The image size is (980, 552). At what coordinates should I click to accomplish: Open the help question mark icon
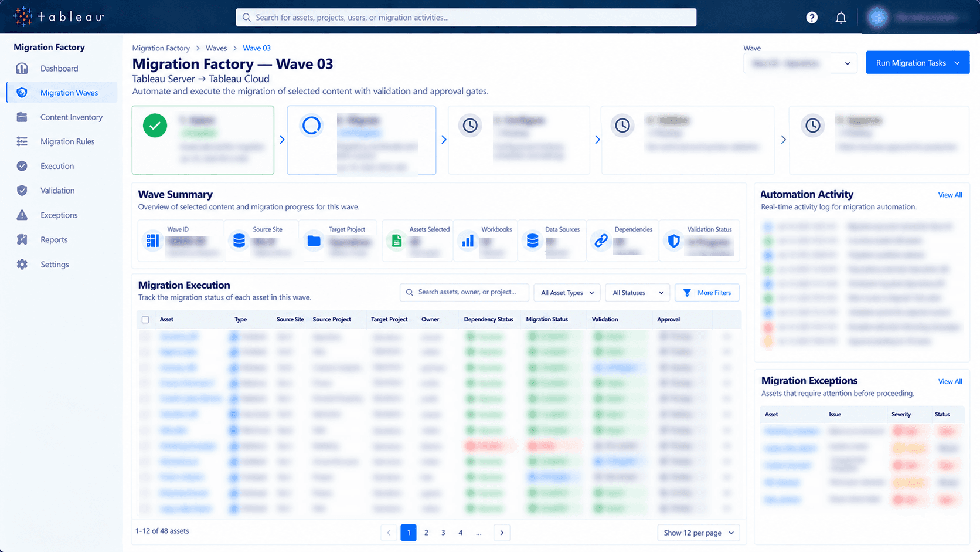pos(812,18)
